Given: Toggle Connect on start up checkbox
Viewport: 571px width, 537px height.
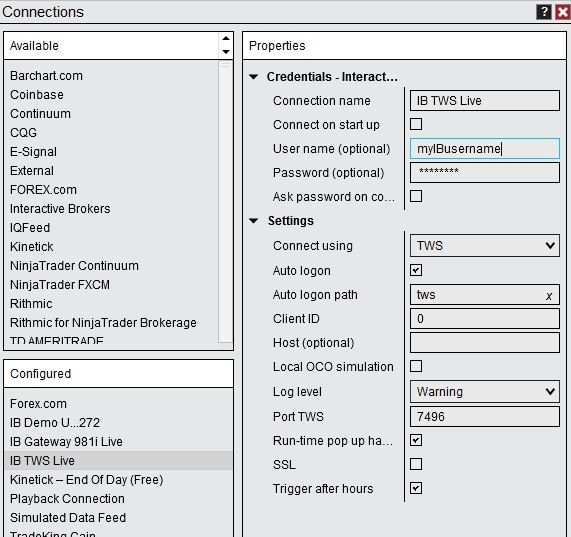Looking at the screenshot, I should tap(416, 124).
